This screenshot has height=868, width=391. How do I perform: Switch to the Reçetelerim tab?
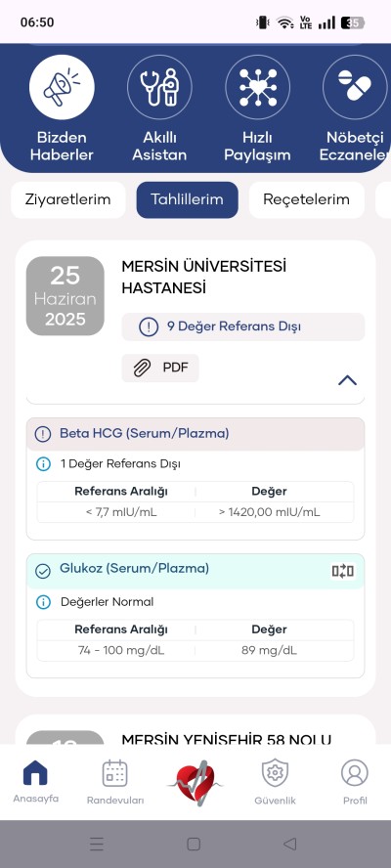(x=306, y=199)
